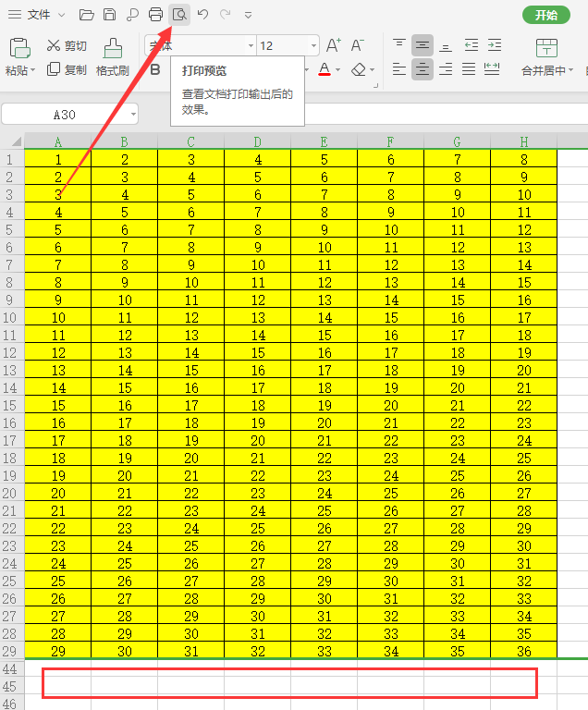This screenshot has width=588, height=710.
Task: Select cell H29 containing 36
Action: coord(524,651)
